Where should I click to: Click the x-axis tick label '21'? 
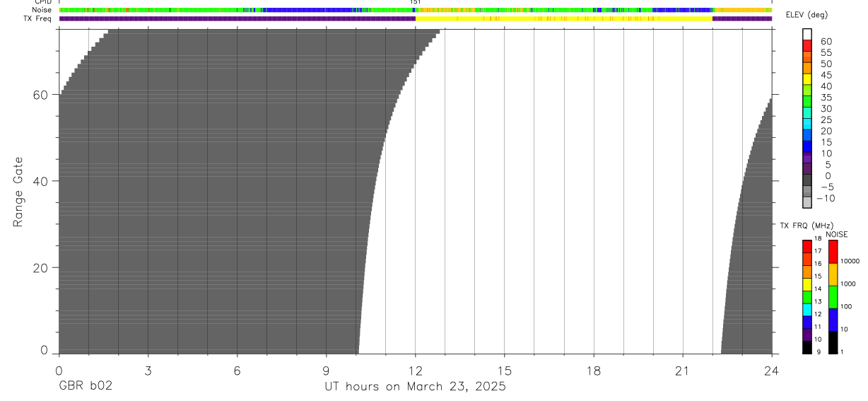coord(683,371)
